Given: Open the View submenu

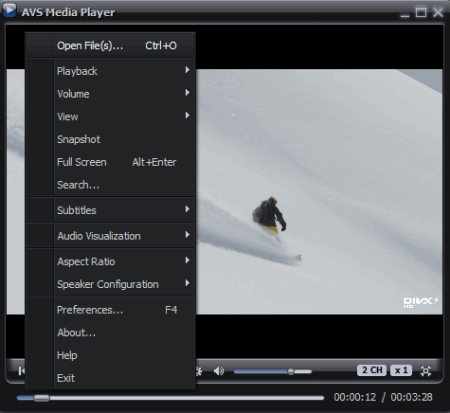Looking at the screenshot, I should click(x=110, y=116).
